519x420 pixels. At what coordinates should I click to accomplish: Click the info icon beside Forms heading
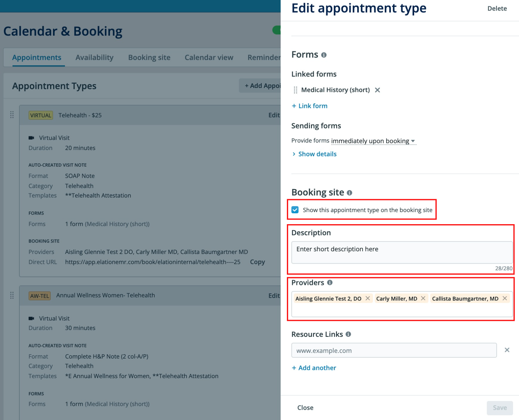[x=324, y=55]
